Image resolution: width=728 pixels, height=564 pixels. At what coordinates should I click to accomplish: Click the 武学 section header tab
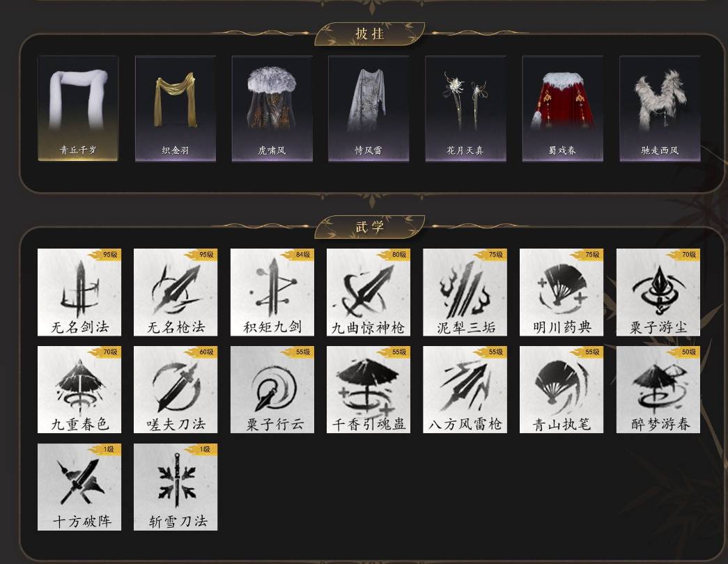coord(369,227)
